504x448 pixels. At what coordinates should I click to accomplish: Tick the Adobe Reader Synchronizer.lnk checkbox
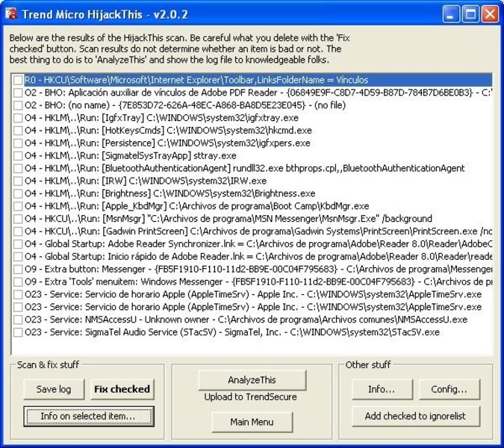(18, 244)
